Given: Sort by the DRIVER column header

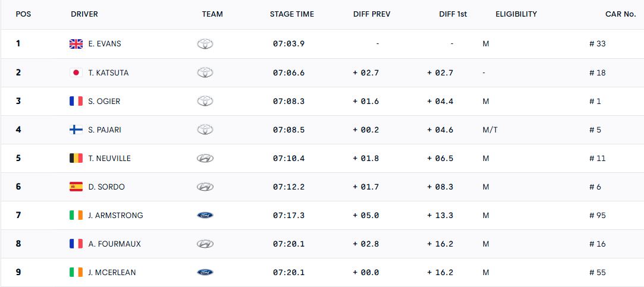Looking at the screenshot, I should pyautogui.click(x=84, y=14).
